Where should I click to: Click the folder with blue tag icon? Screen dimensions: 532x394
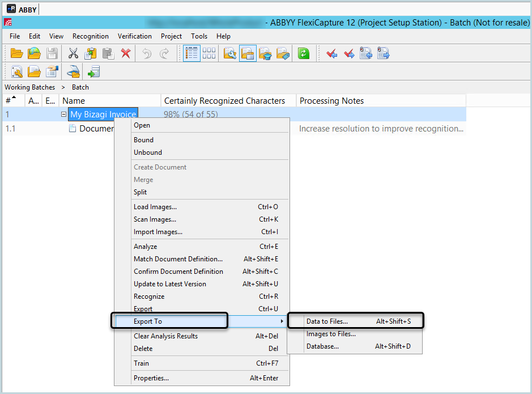283,53
